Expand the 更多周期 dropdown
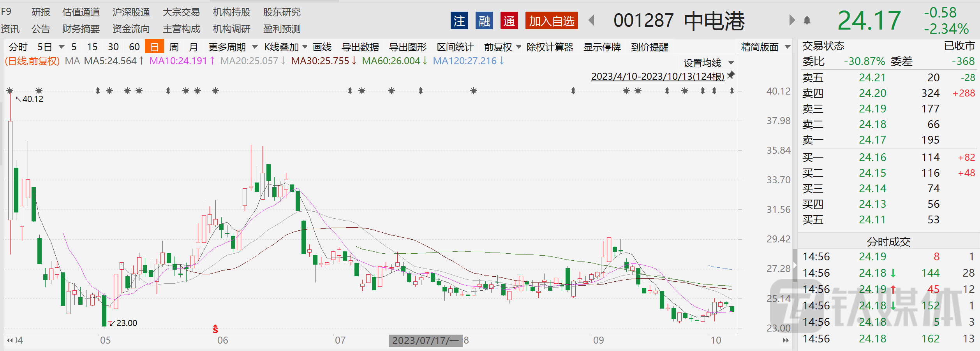 (233, 47)
